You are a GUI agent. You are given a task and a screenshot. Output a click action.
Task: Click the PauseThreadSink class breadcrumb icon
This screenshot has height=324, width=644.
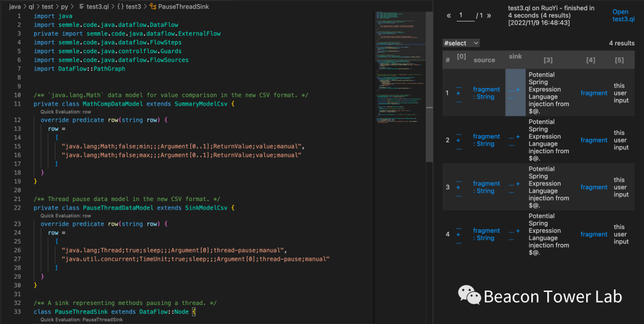[153, 6]
